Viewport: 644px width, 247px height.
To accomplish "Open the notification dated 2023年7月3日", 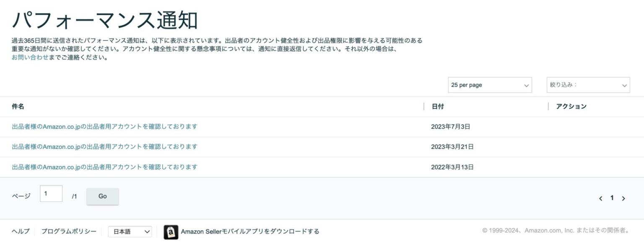I will (104, 126).
